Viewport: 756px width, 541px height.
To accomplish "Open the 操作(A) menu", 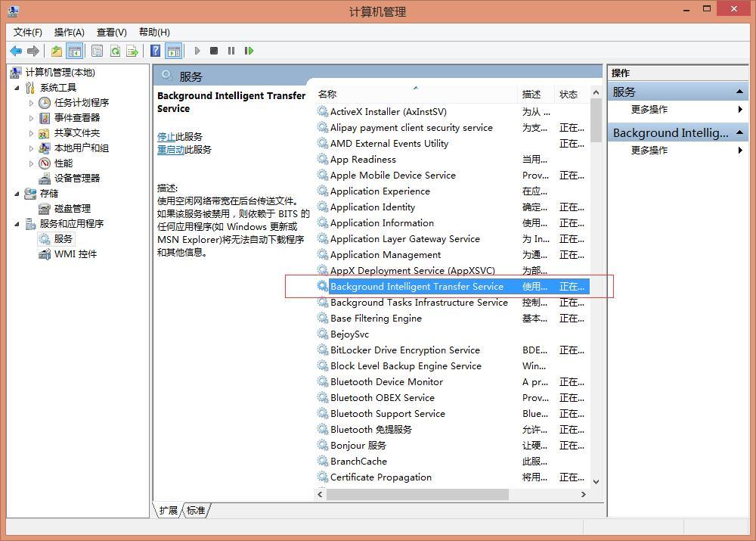I will coord(69,32).
